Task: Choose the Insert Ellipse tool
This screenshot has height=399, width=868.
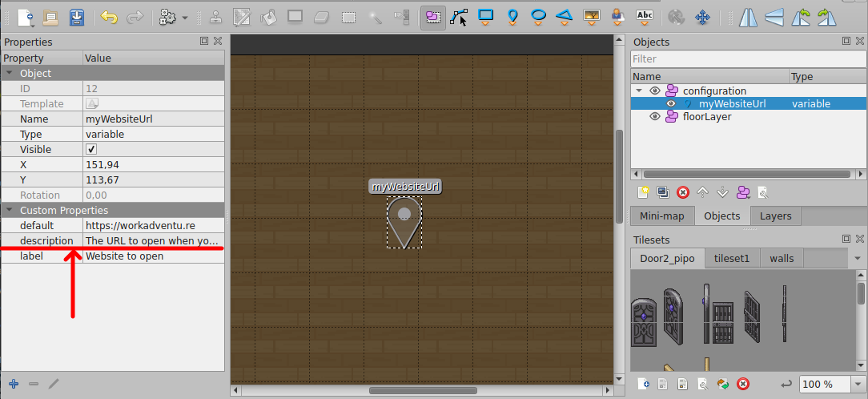Action: pos(539,16)
